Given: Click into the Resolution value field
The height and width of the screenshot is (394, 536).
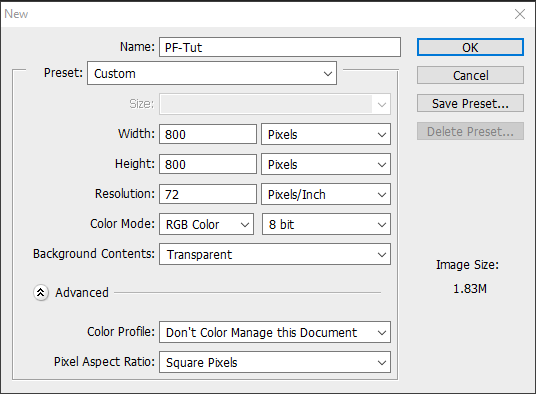Looking at the screenshot, I should pyautogui.click(x=208, y=194).
